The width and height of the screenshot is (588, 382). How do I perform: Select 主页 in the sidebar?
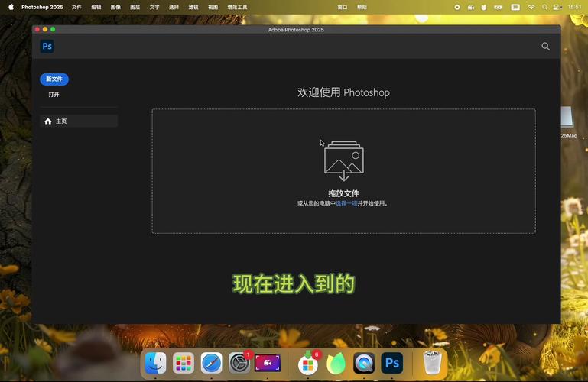(79, 121)
